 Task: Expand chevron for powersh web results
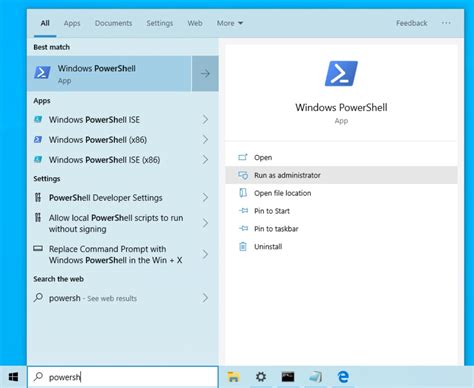(x=205, y=298)
